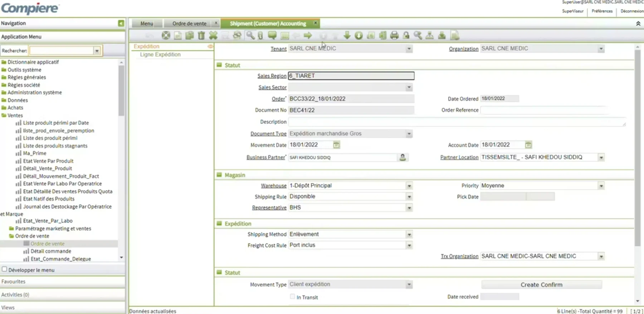Expand the Favourites panel
The height and width of the screenshot is (314, 644).
[63, 281]
